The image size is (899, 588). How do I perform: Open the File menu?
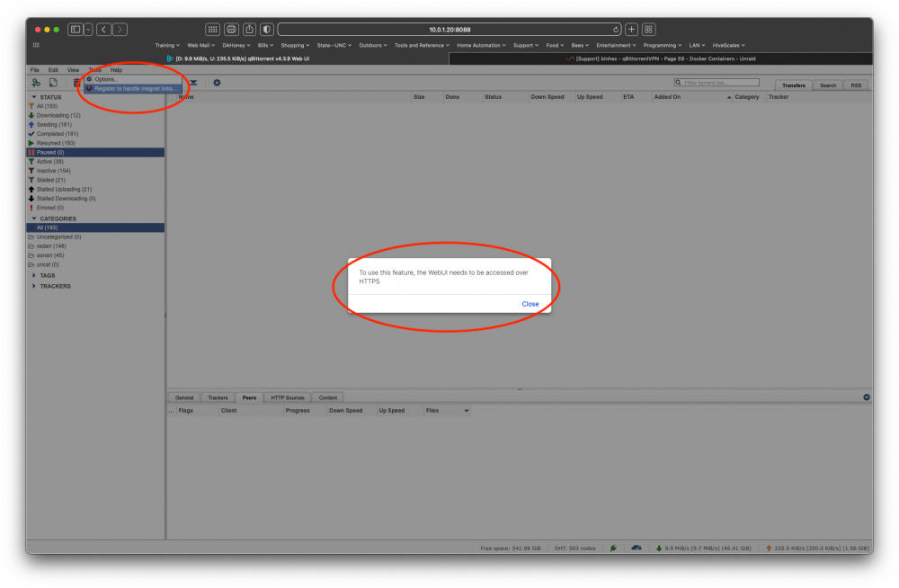(x=35, y=70)
